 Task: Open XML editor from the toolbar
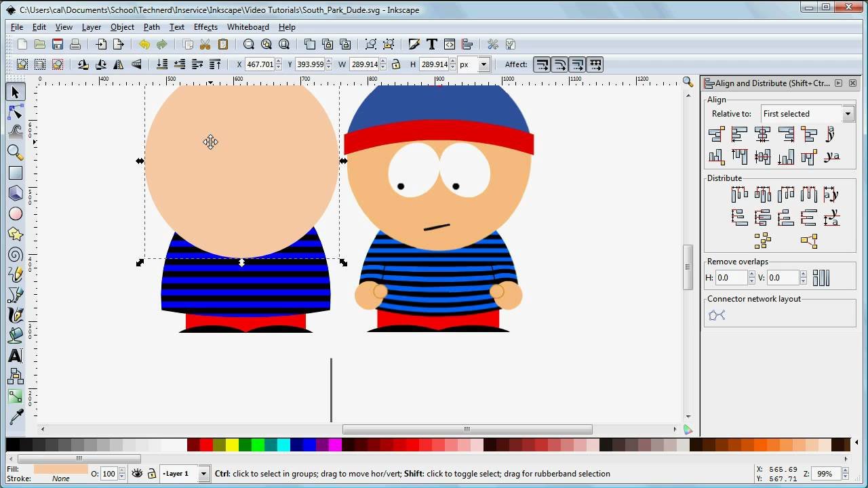[449, 45]
